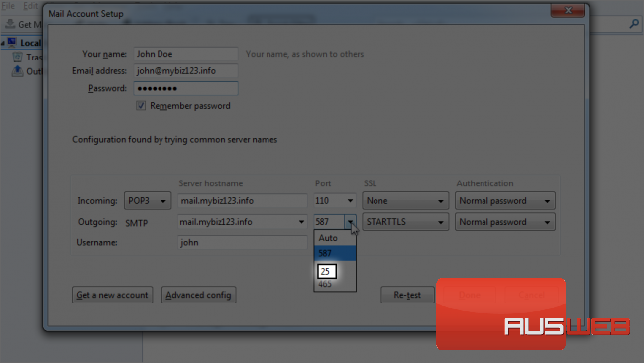Image resolution: width=644 pixels, height=363 pixels.
Task: Click the Advanced config button
Action: click(x=198, y=295)
